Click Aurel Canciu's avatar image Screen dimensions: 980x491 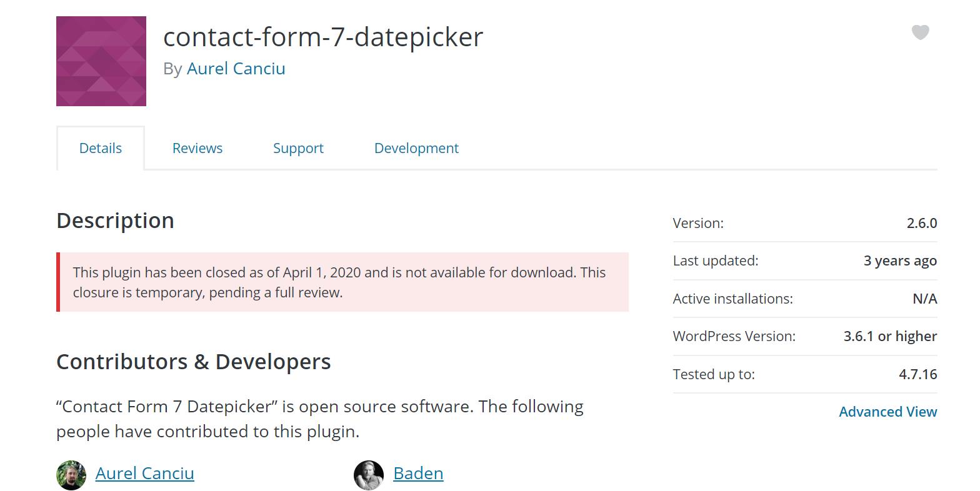[71, 475]
